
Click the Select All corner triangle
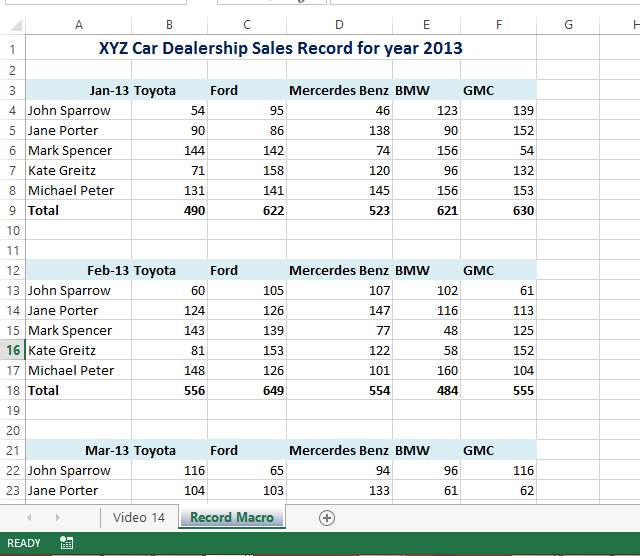click(x=16, y=25)
